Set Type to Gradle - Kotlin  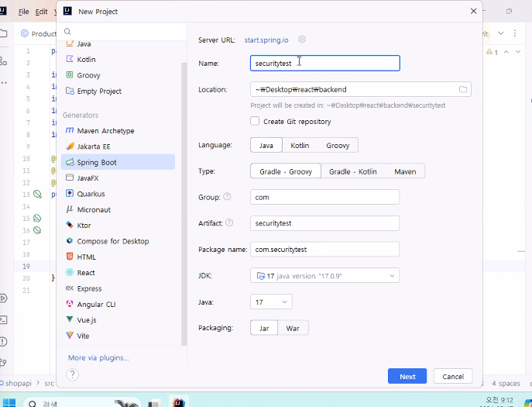(353, 171)
